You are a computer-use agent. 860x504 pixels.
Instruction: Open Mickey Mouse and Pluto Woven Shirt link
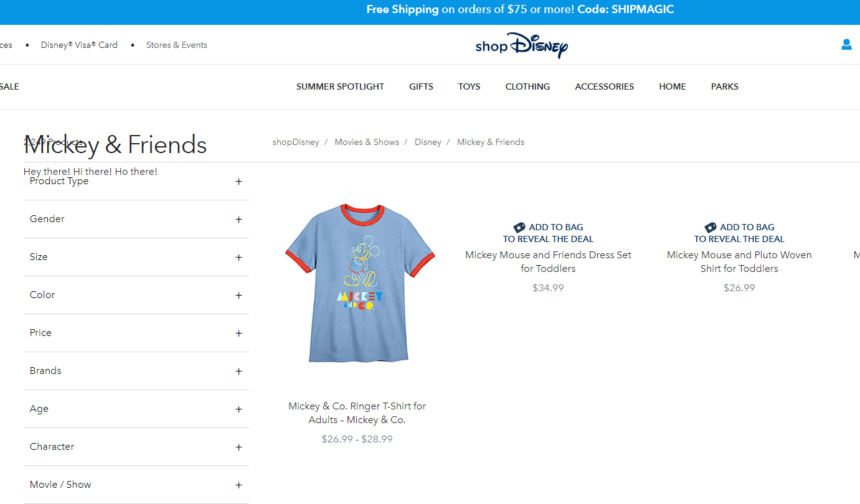point(739,261)
